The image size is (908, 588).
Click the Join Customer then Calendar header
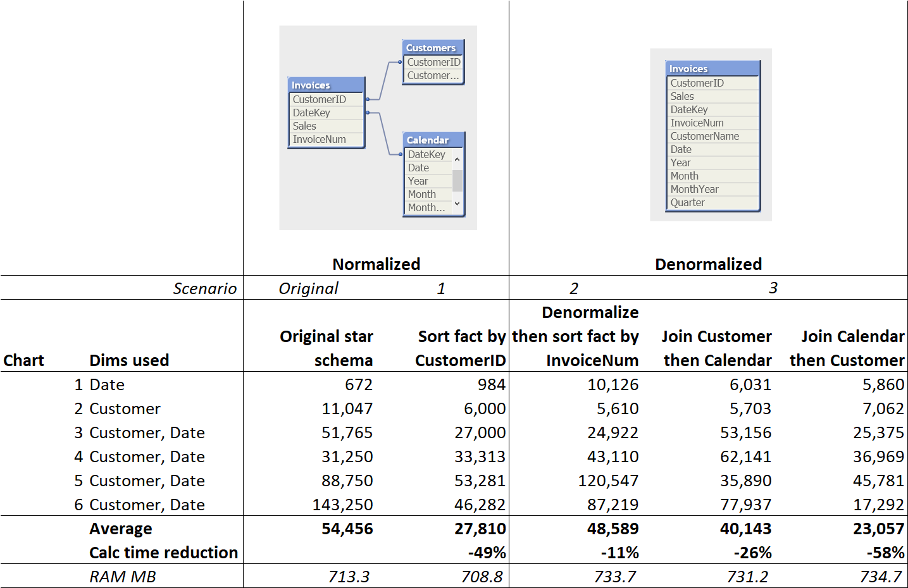click(x=717, y=348)
